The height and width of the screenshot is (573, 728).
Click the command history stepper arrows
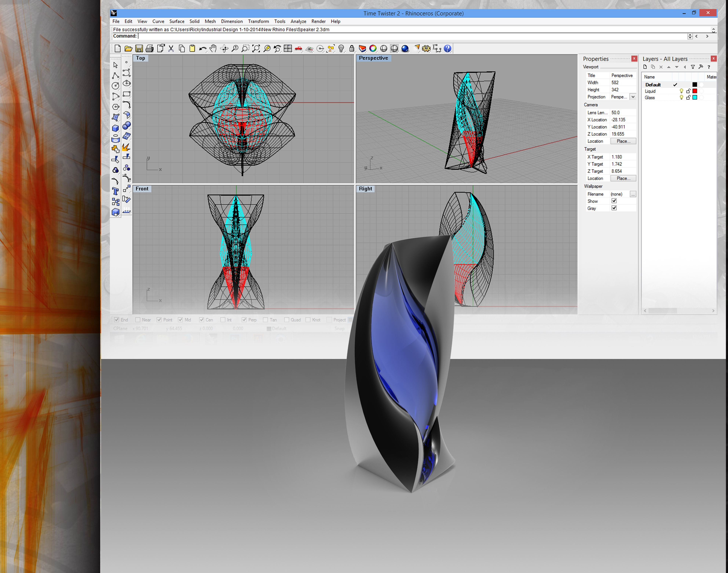coord(690,36)
